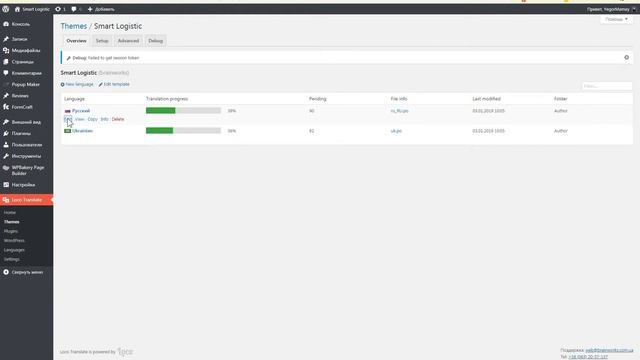
Task: Switch to the Advanced tab
Action: click(x=128, y=41)
